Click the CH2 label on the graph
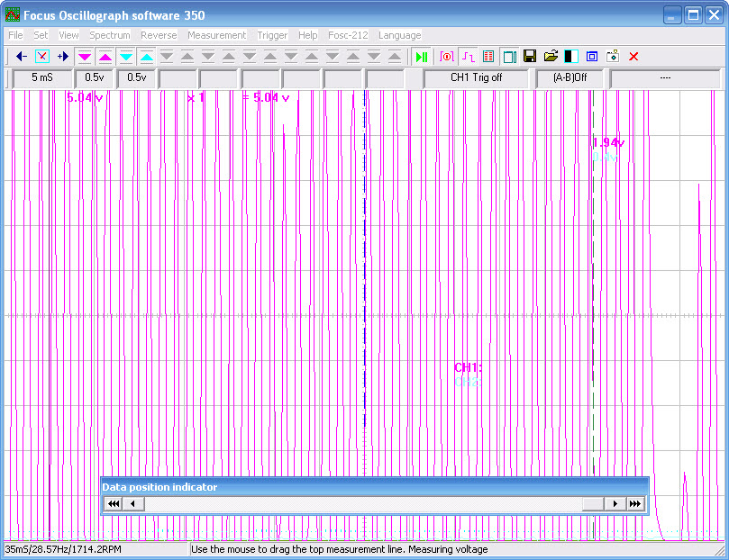Viewport: 729px width, 560px height. [x=468, y=382]
